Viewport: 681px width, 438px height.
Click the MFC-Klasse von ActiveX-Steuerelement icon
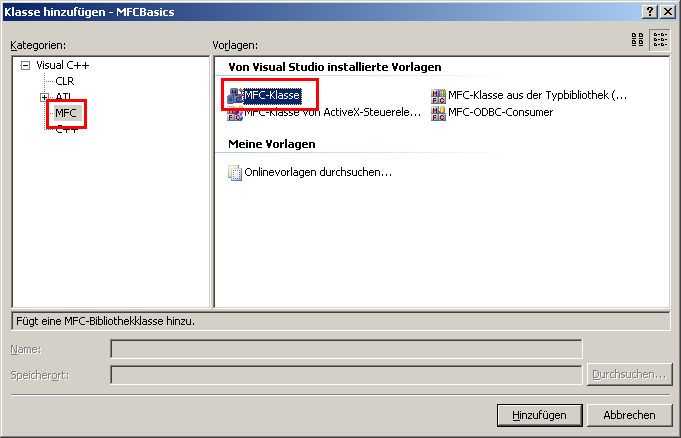235,113
